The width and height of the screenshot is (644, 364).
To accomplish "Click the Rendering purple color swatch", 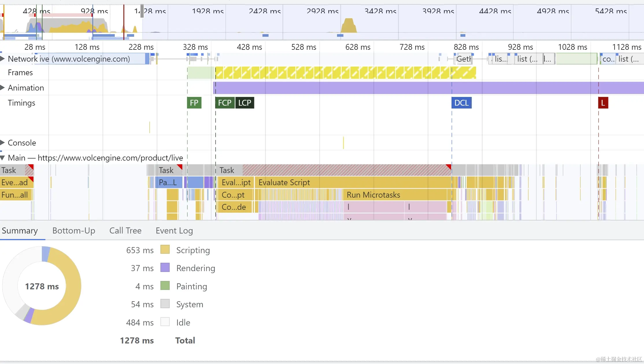I will [165, 268].
